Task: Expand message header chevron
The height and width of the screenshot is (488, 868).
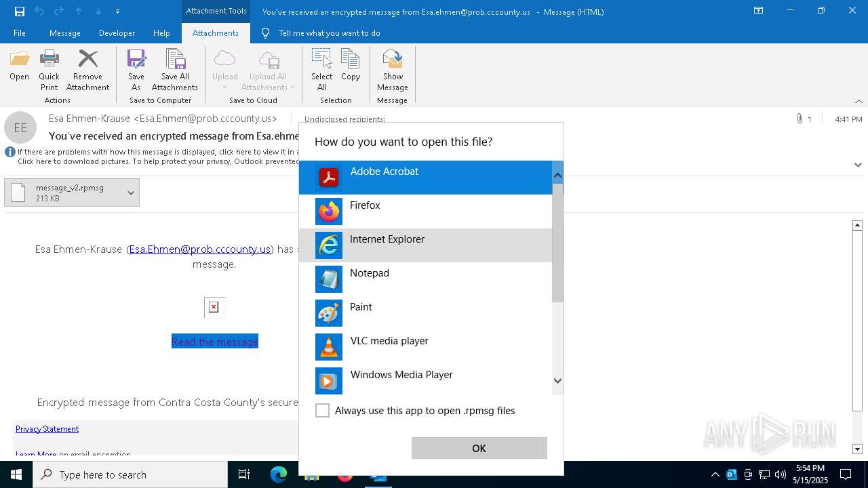Action: pos(858,165)
